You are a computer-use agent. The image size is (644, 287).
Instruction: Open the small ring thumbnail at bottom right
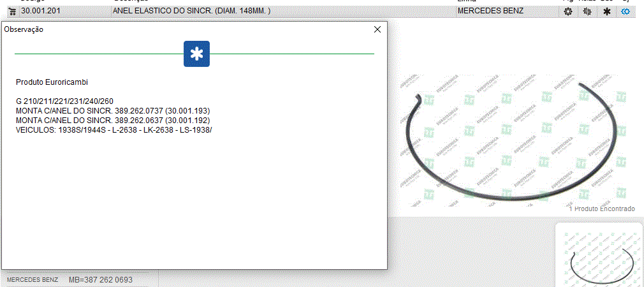click(x=599, y=256)
